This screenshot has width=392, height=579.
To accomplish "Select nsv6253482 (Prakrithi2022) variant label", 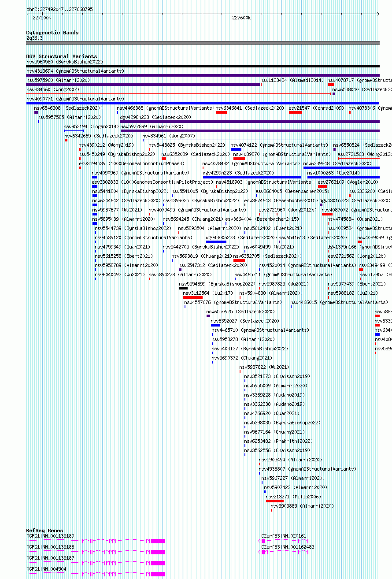I will coord(279,441).
